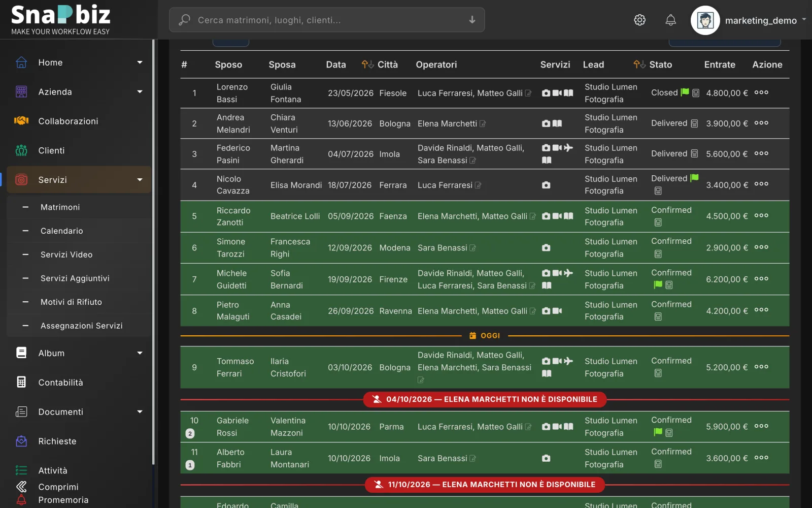Click the Attività list icon

pyautogui.click(x=21, y=470)
